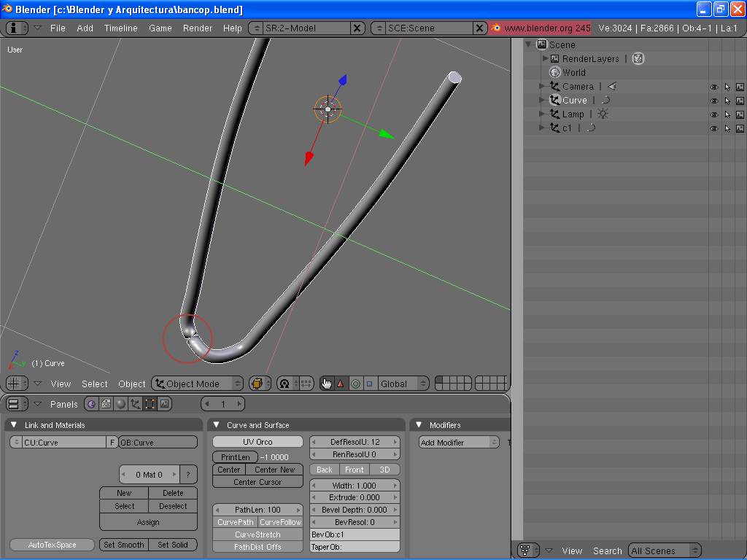Toggle the CurveFollow option
This screenshot has width=747, height=560.
coord(281,522)
